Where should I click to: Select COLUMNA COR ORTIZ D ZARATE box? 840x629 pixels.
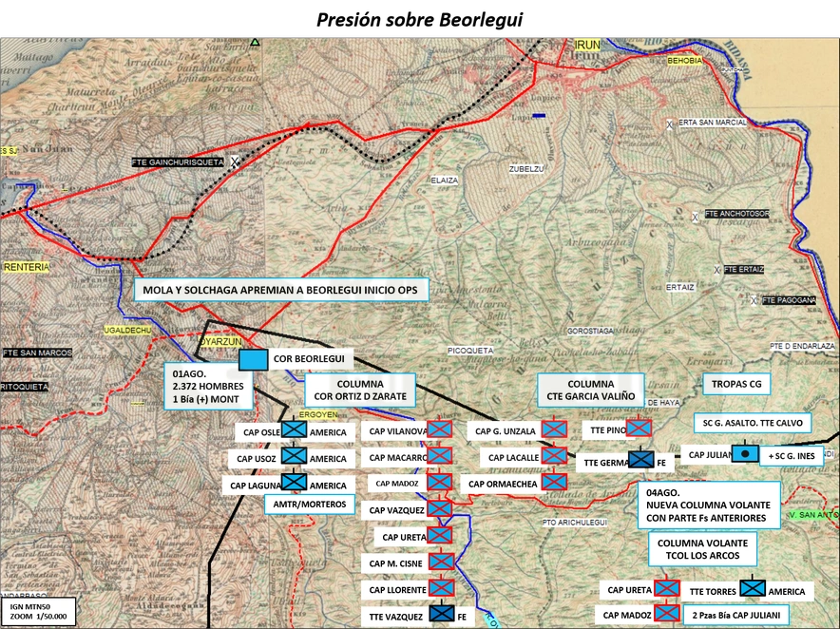[x=360, y=391]
